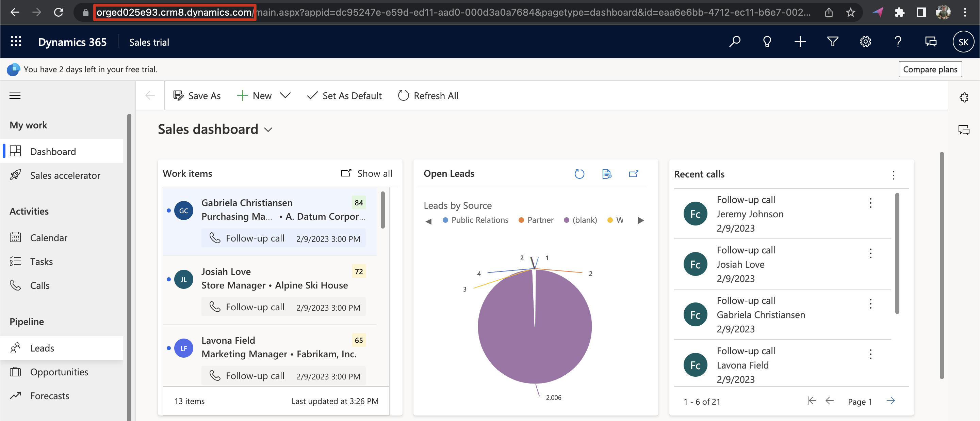Expand the Sales dashboard selector chevron
Viewport: 980px width, 421px height.
pyautogui.click(x=268, y=130)
